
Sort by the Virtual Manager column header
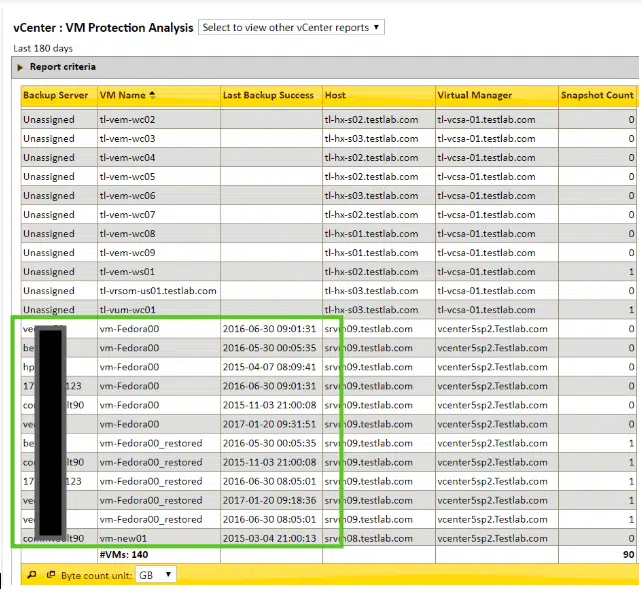point(475,95)
